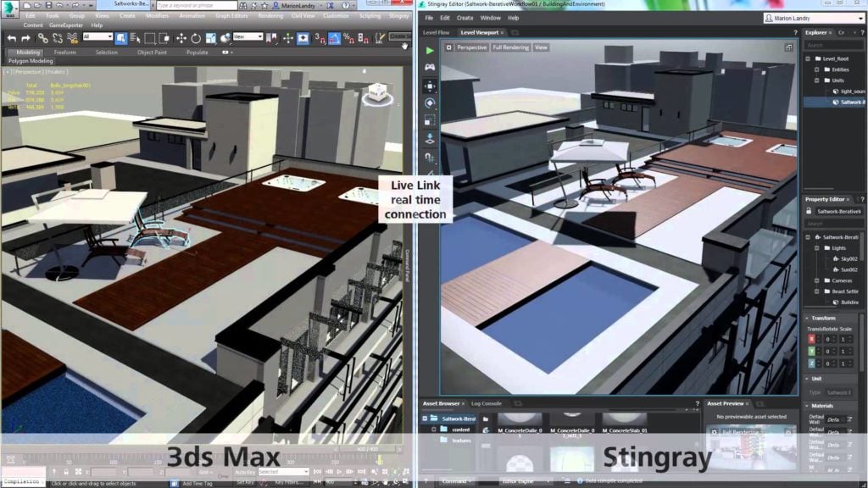Click the Use Pivot Point Center icon
Viewport: 868px width, 488px height.
[272, 38]
